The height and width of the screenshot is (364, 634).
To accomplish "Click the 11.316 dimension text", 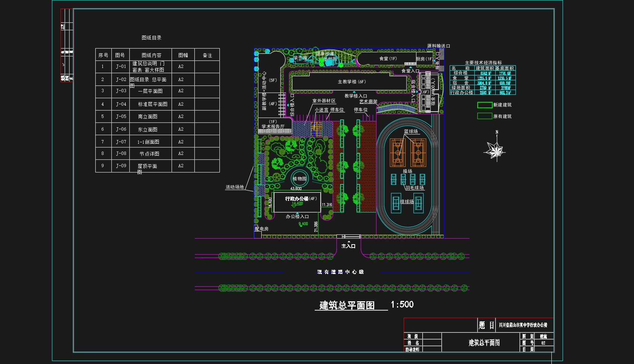I will pyautogui.click(x=327, y=205).
